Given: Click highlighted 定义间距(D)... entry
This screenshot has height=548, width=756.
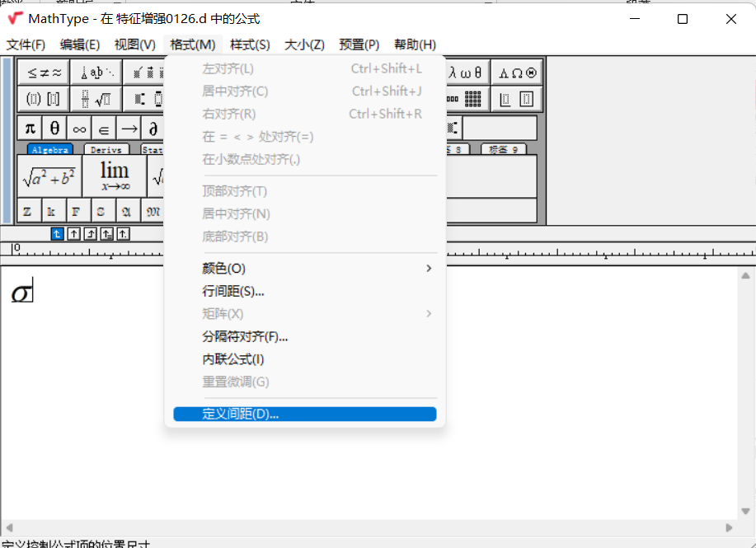Looking at the screenshot, I should point(305,414).
